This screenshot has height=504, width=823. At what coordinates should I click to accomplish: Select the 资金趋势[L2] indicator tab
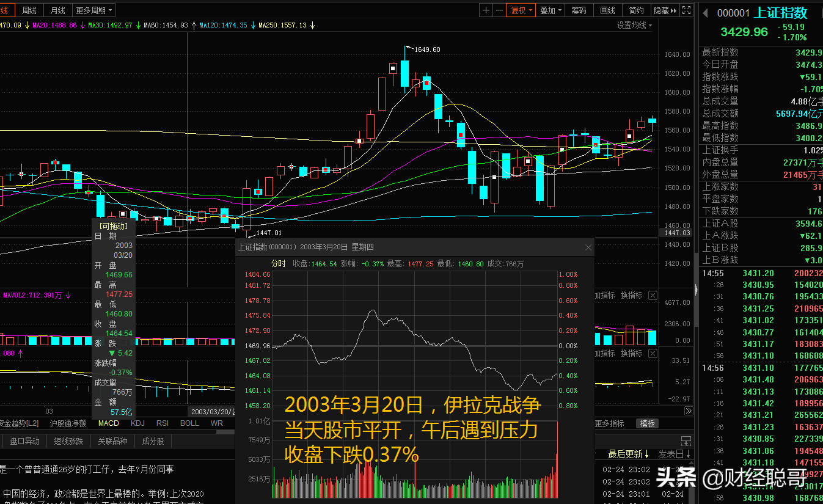point(20,423)
